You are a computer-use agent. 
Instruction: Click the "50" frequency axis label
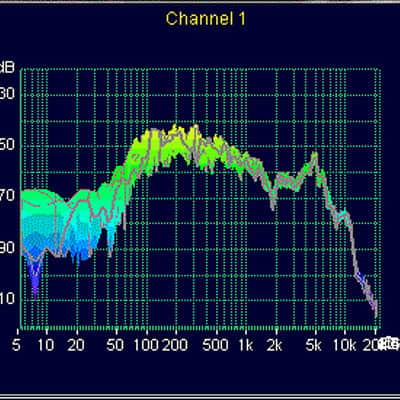point(115,345)
